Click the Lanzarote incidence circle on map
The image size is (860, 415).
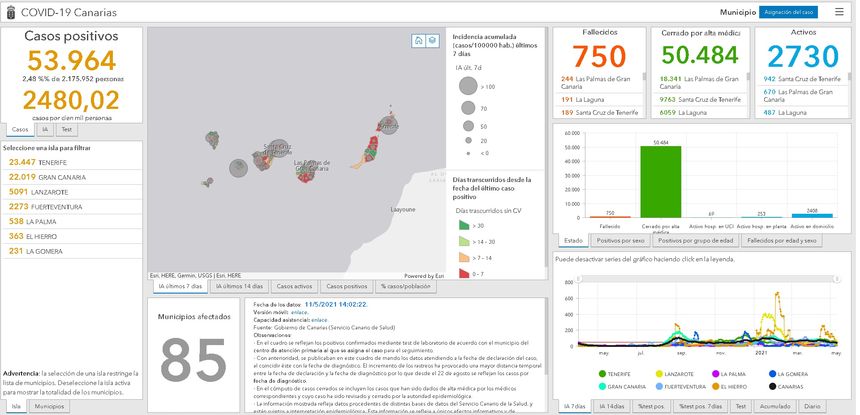coord(387,124)
